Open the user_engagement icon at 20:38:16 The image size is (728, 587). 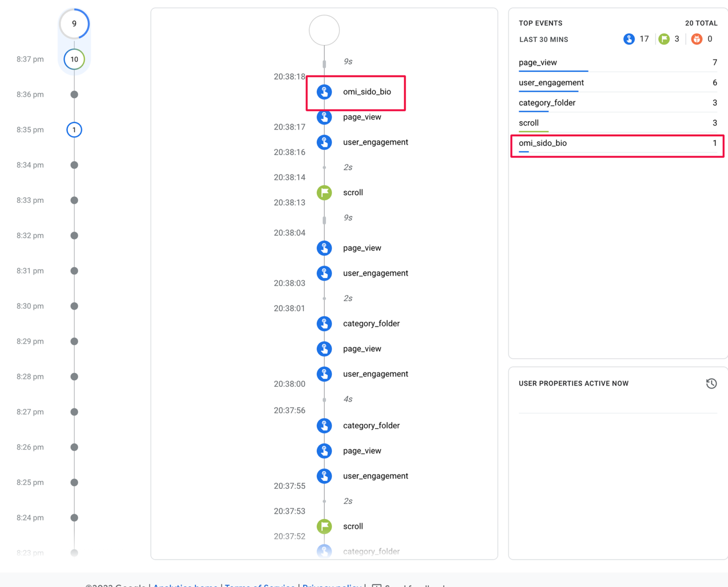(x=324, y=142)
